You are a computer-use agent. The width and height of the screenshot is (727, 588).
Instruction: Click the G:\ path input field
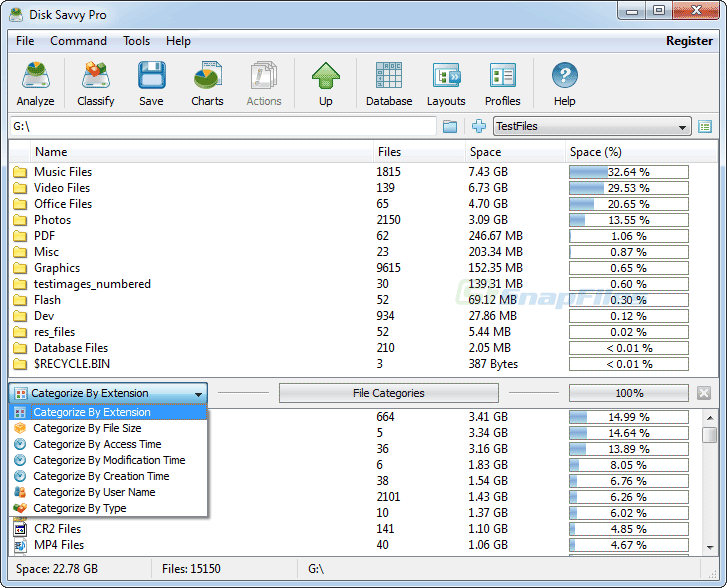[x=223, y=126]
